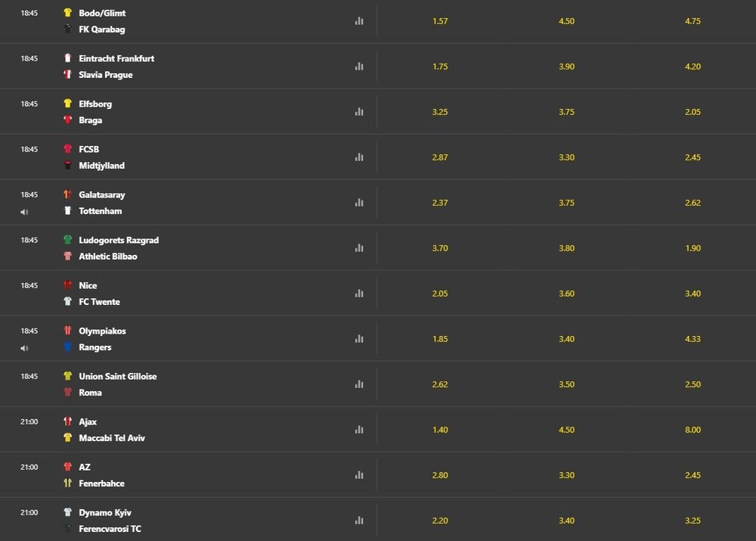Open stats icon for Galatasaray vs Tottenham
Screen dimensions: 756x541
pos(359,203)
